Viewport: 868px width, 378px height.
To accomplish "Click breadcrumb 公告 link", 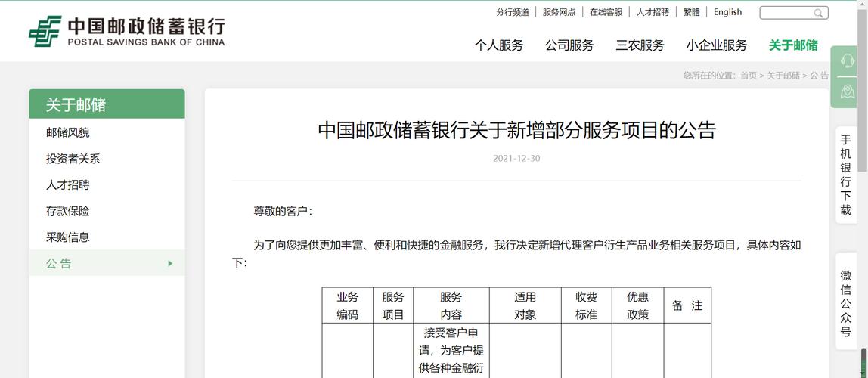I will [x=820, y=76].
